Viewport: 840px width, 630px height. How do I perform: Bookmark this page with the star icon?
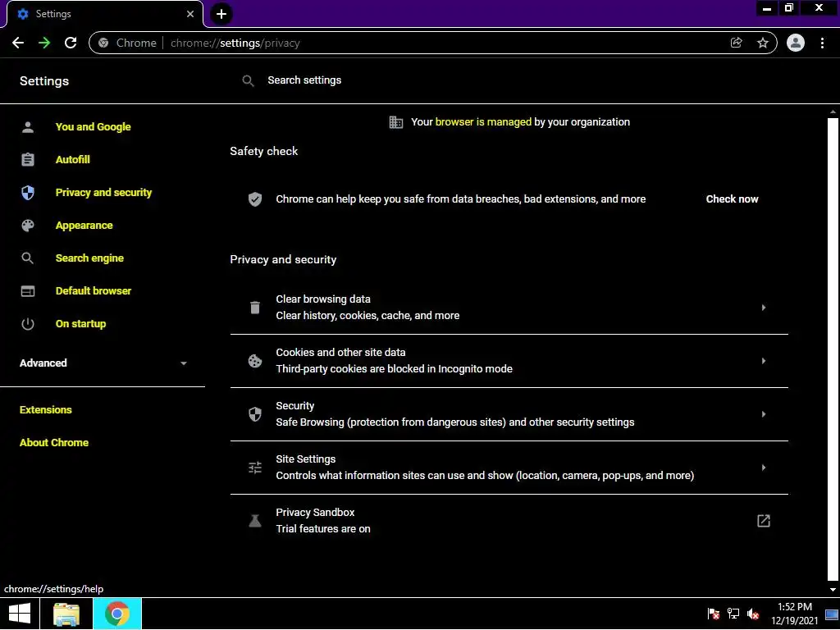click(x=763, y=43)
